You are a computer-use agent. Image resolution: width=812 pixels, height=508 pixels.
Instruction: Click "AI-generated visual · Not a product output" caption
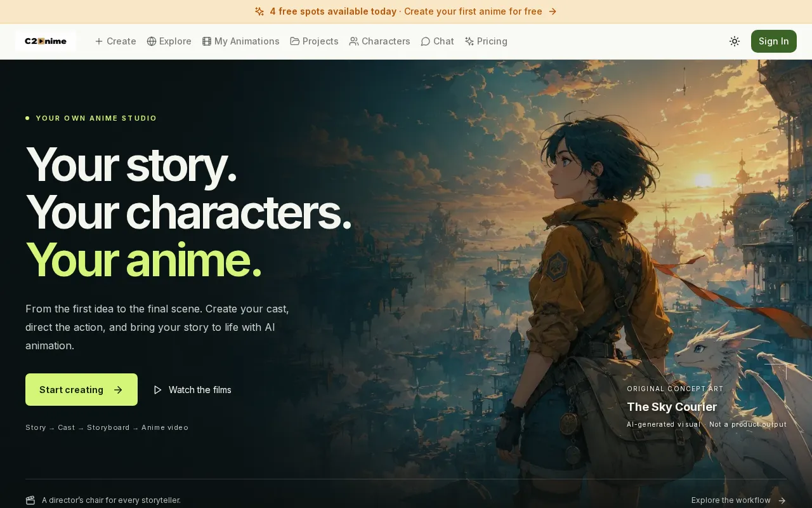707,424
